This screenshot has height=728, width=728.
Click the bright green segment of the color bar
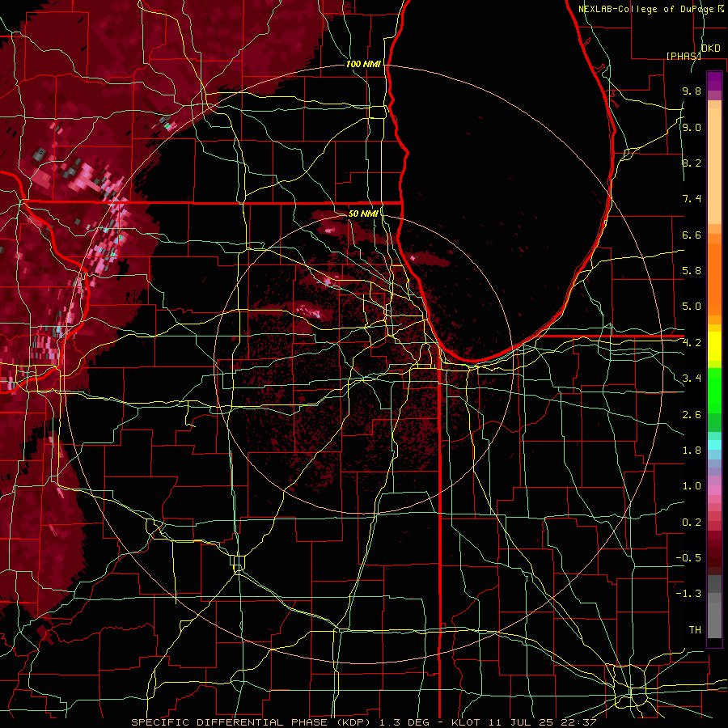[714, 391]
